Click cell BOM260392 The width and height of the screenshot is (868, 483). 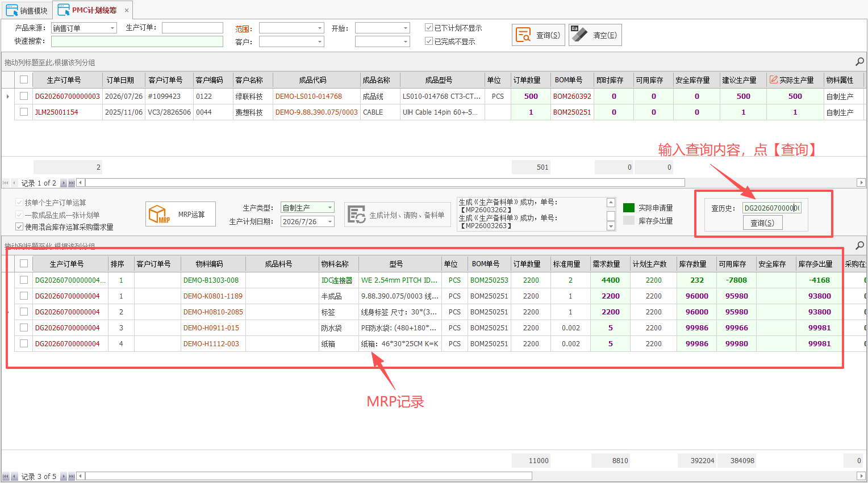point(572,96)
